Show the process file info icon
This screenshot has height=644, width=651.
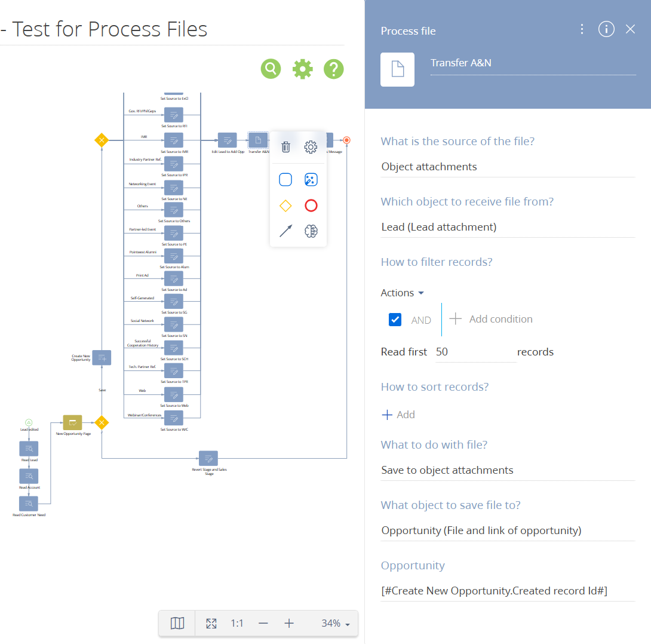[606, 29]
